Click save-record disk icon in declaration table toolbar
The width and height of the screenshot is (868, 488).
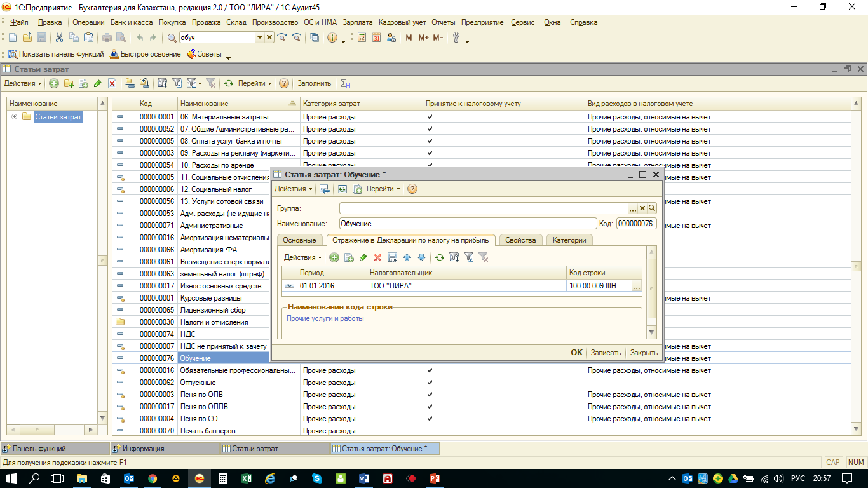click(392, 257)
